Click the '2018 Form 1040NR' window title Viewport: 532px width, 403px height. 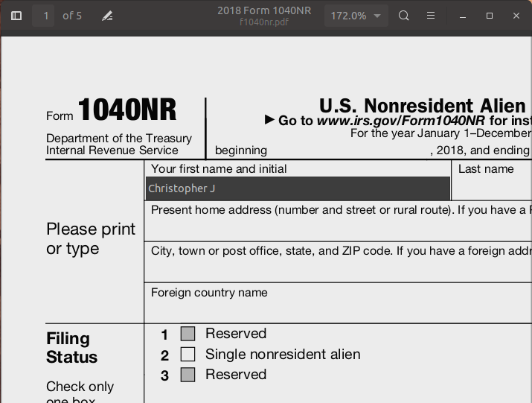[x=264, y=10]
